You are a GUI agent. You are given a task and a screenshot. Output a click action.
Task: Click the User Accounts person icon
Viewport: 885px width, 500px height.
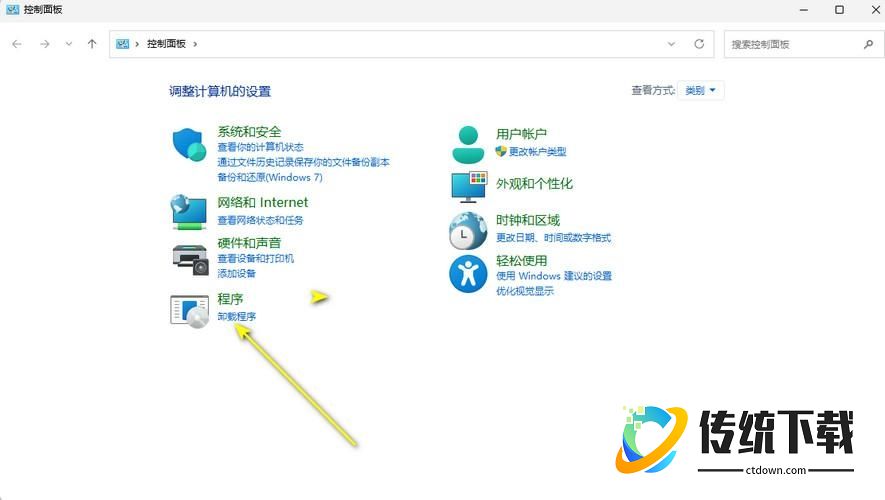coord(467,144)
